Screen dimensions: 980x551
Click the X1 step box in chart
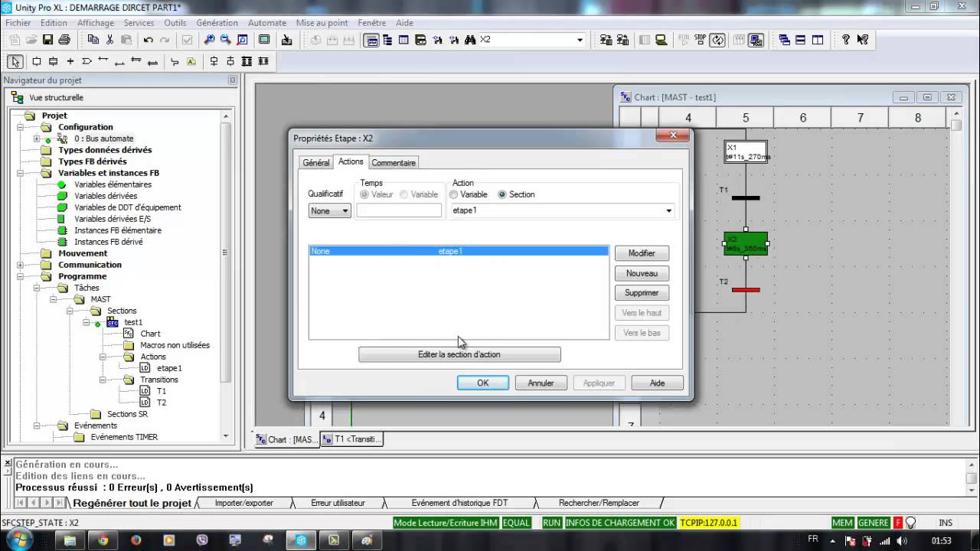(x=746, y=152)
